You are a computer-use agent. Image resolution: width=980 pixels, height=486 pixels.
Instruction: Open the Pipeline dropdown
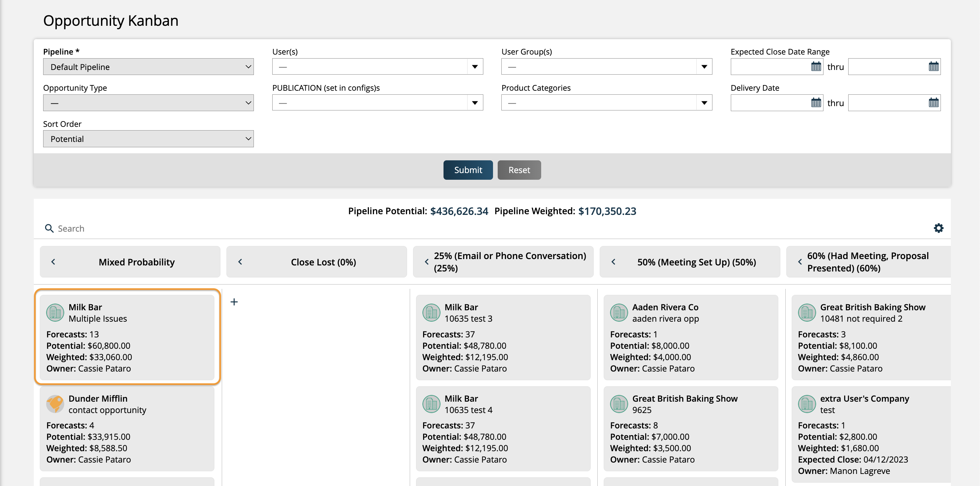click(x=149, y=67)
